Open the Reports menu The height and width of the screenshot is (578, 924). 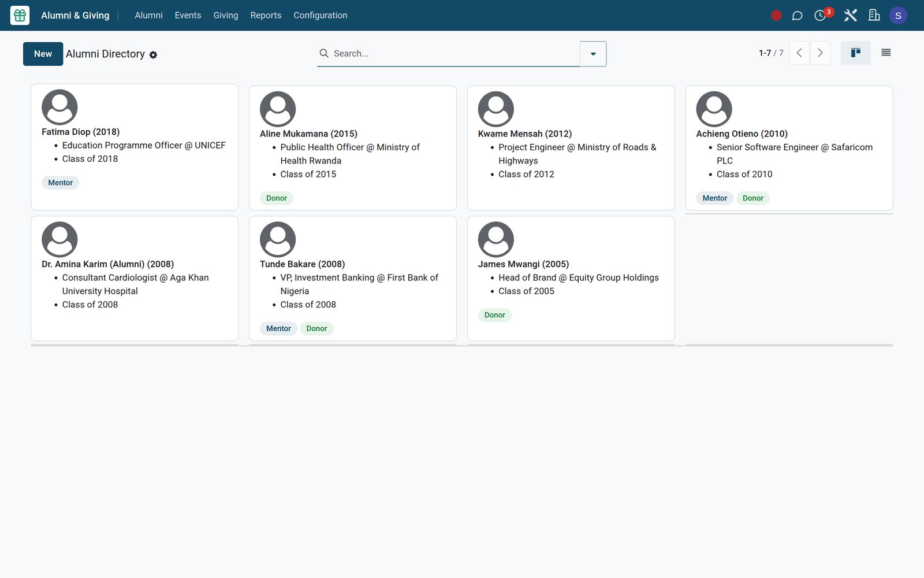(x=266, y=16)
